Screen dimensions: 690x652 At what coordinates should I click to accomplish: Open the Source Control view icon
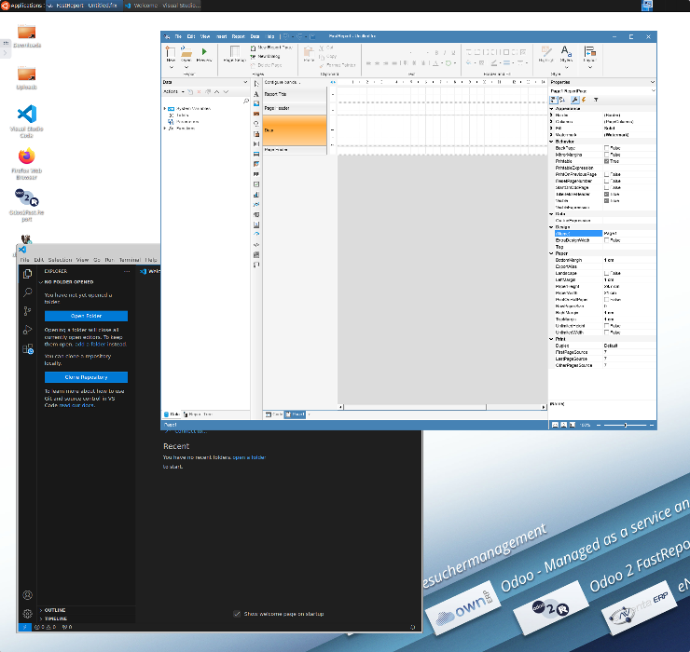click(x=28, y=311)
